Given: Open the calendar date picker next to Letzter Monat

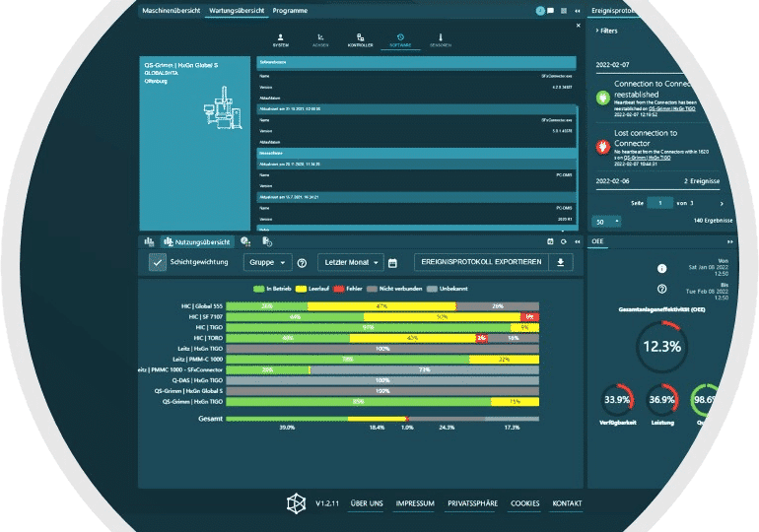Looking at the screenshot, I should [392, 263].
